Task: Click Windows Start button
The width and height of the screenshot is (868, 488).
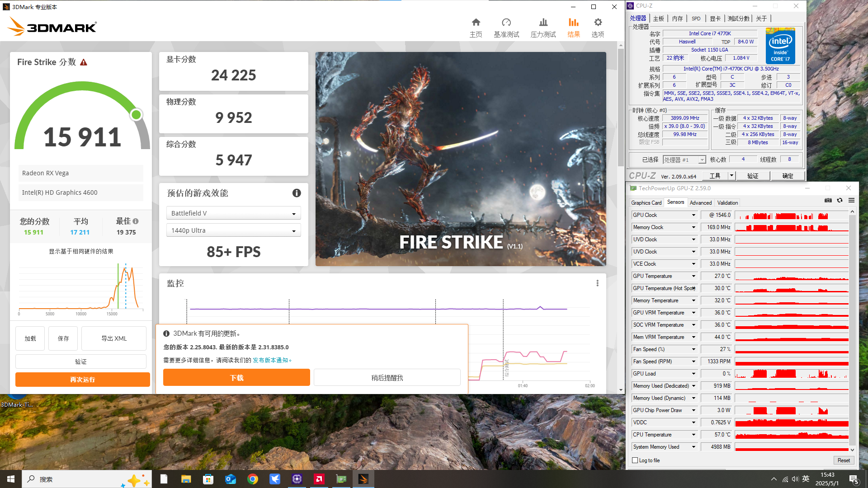Action: 11,479
